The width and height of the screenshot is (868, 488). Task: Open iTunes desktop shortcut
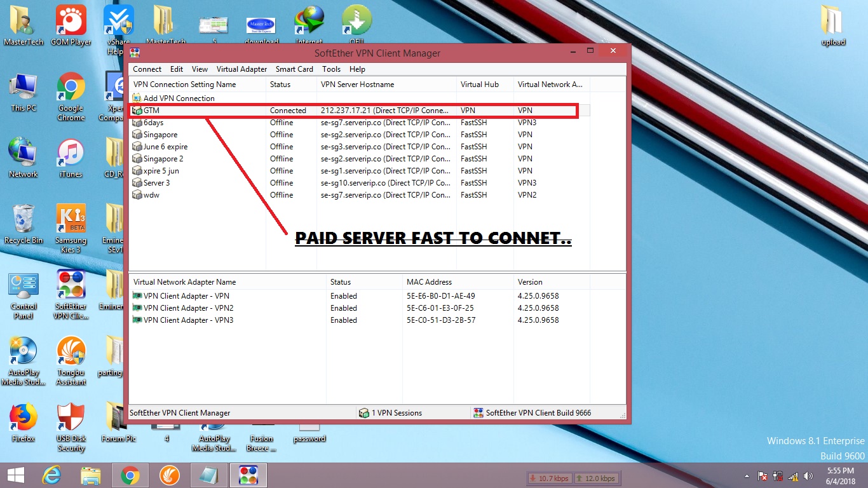[71, 158]
